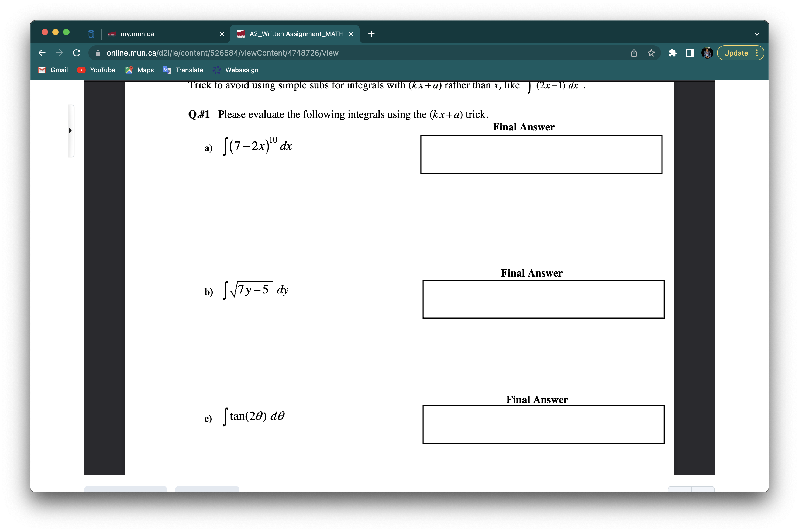The width and height of the screenshot is (799, 532).
Task: Open Google Maps from the bookmarks bar
Action: pos(139,70)
